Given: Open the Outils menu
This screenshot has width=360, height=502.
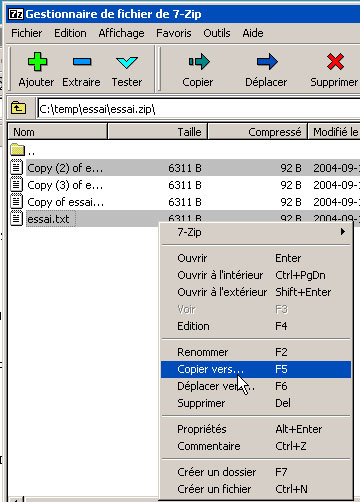Looking at the screenshot, I should point(217,33).
